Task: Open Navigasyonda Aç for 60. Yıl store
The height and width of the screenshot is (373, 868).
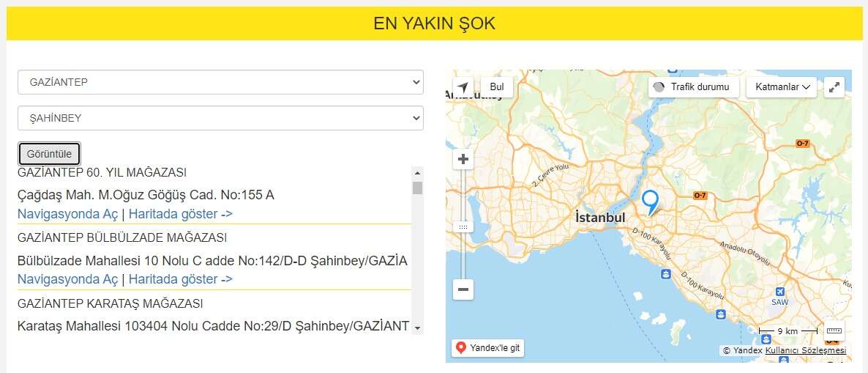Action: 68,214
